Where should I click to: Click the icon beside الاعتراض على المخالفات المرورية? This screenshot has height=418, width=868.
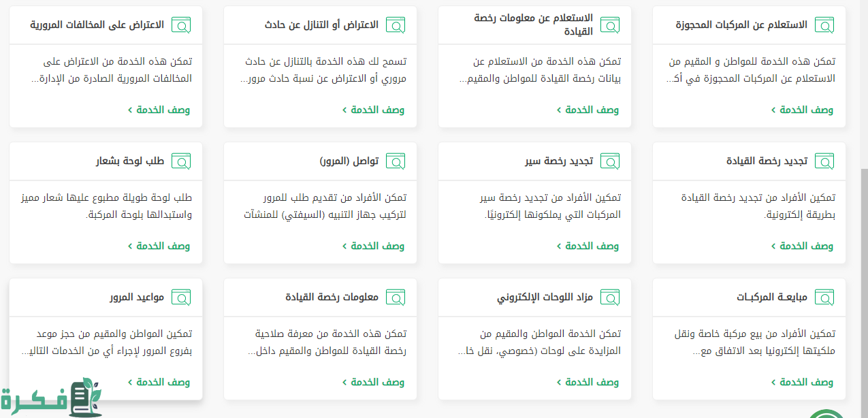181,25
